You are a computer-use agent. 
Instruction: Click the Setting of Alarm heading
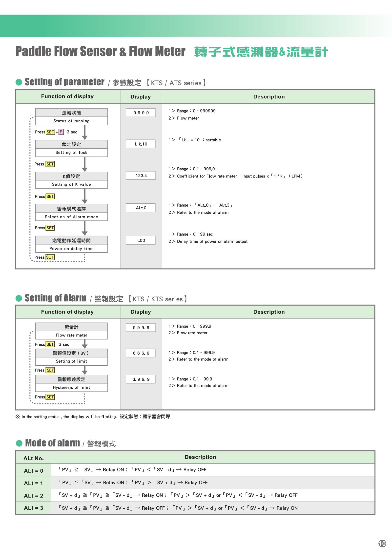[56, 298]
